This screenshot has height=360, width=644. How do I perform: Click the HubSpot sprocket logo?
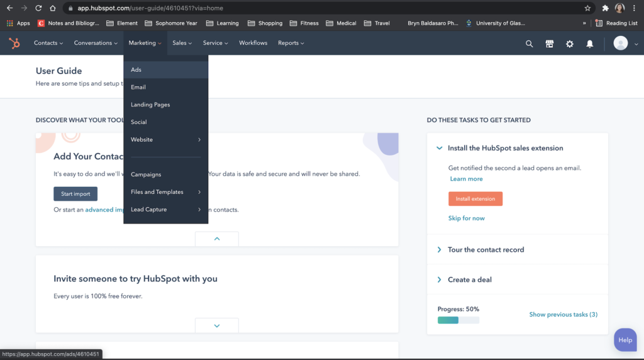point(14,43)
